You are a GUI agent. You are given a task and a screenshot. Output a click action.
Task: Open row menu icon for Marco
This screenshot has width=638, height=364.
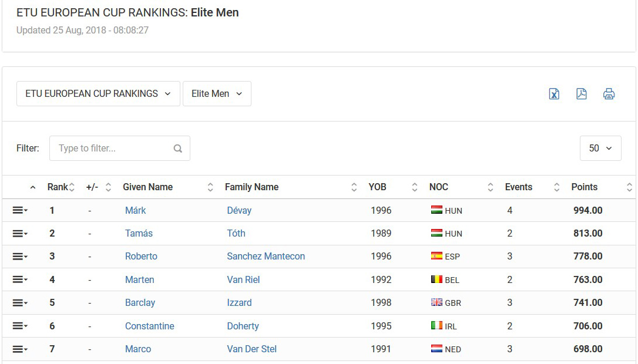coord(19,349)
